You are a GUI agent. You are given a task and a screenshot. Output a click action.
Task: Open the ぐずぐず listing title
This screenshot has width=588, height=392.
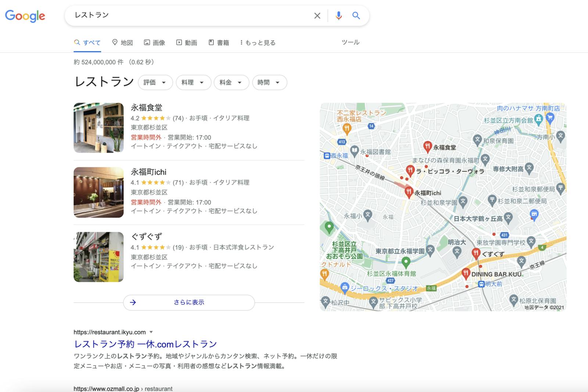(147, 236)
